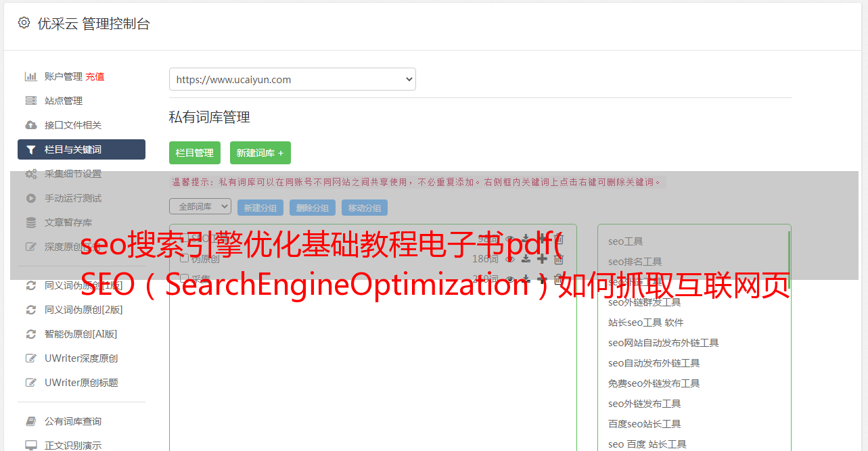
Task: Select keyword 'seo 百度 站长工具'
Action: coord(647,444)
